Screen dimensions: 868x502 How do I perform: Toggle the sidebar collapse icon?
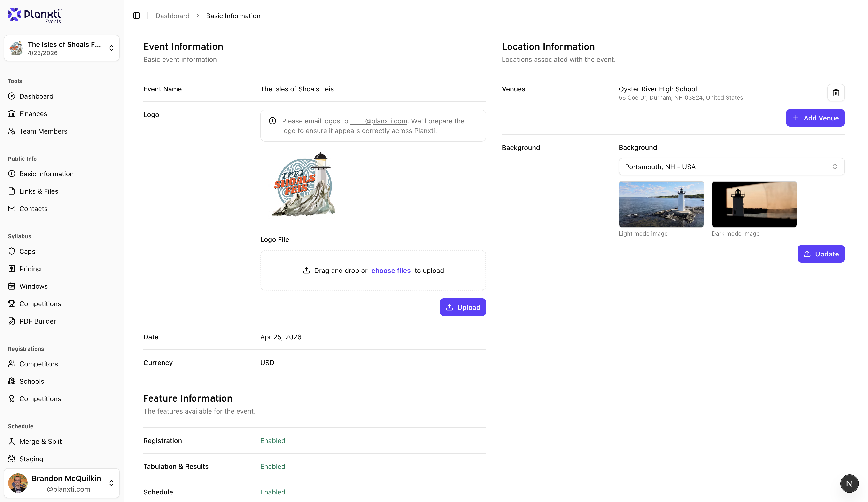point(136,16)
